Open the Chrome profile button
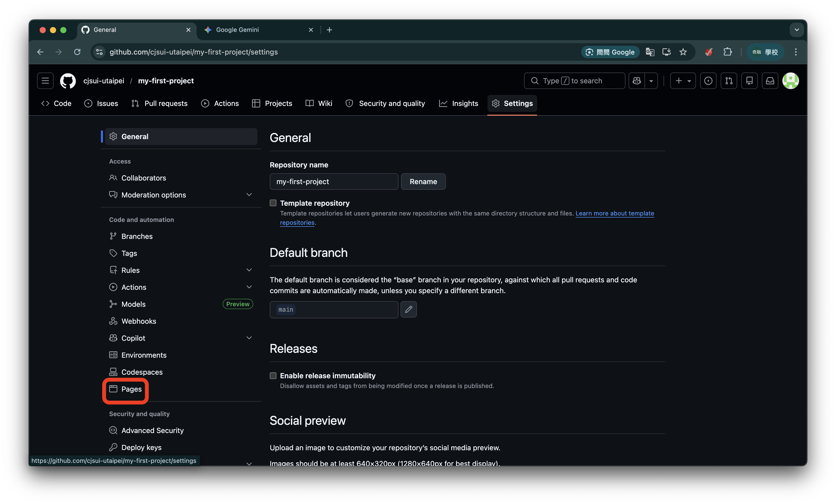This screenshot has width=836, height=504. (x=765, y=52)
